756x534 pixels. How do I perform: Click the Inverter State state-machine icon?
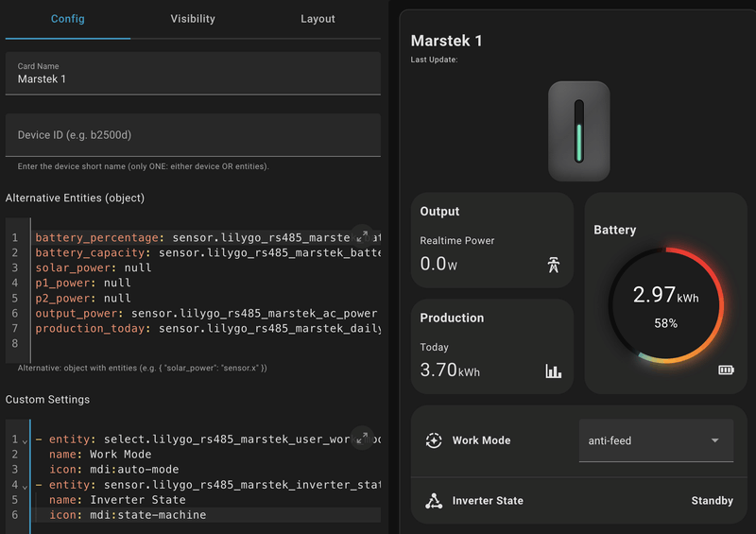434,501
